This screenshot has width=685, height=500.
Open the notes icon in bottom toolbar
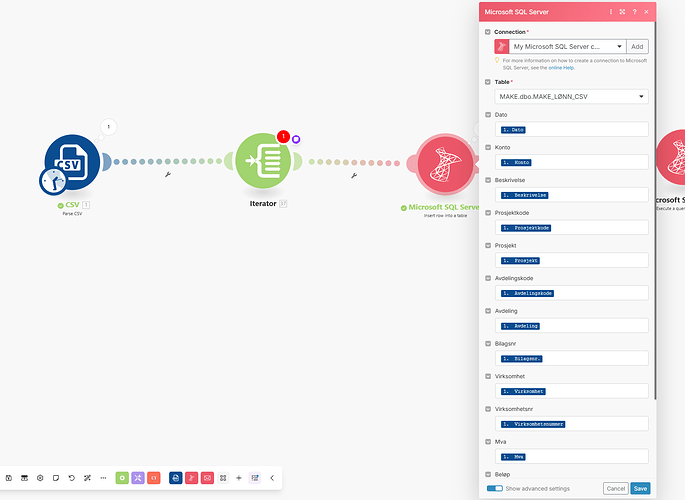56,478
